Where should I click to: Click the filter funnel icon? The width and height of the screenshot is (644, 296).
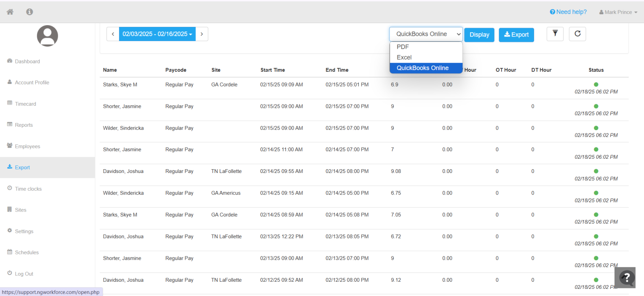tap(555, 34)
